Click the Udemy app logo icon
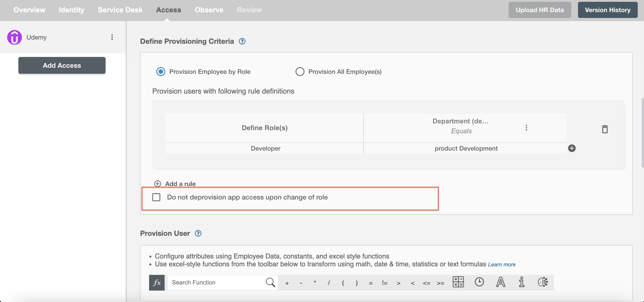The height and width of the screenshot is (302, 644). coord(15,37)
